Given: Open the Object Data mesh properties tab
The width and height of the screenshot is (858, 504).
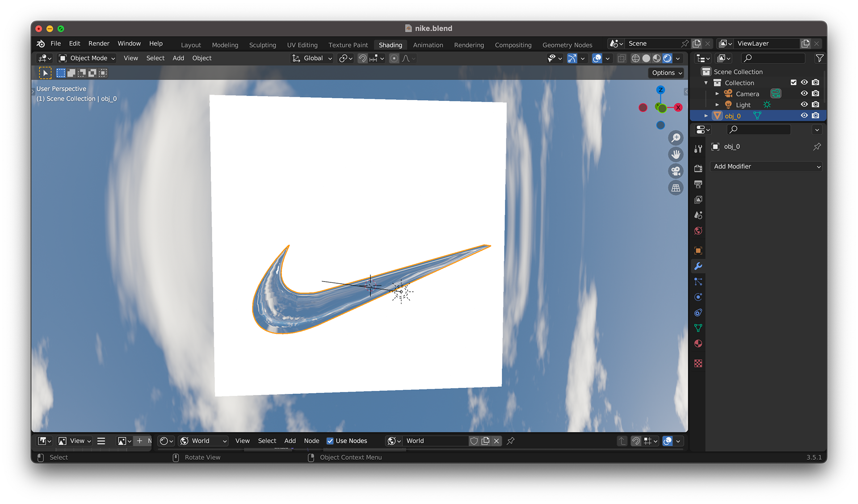Looking at the screenshot, I should (698, 328).
